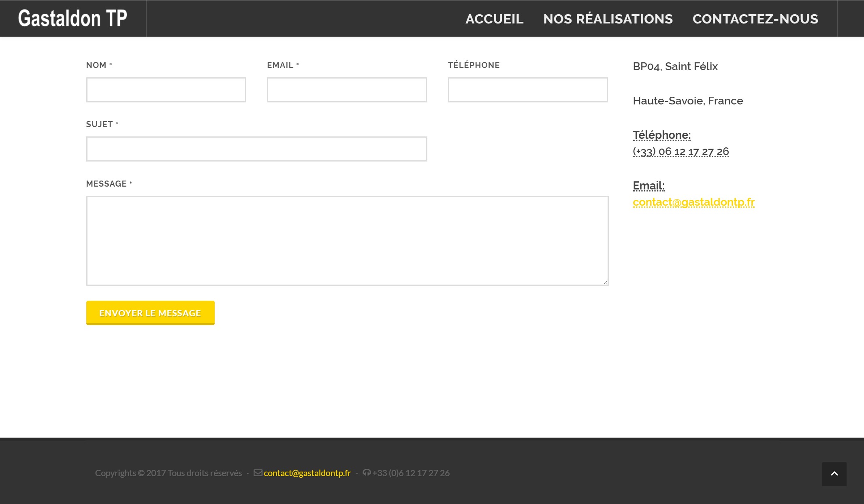
Task: Click the headset phone icon in footer
Action: (367, 472)
